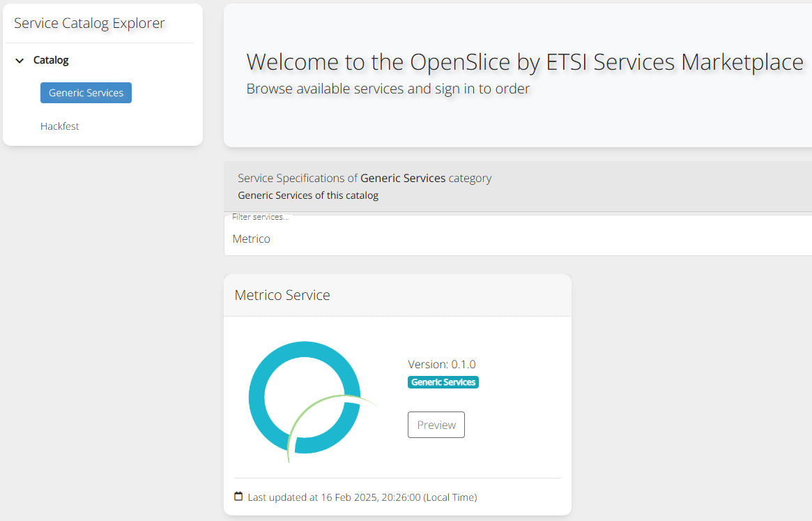This screenshot has width=812, height=521.
Task: Click the Welcome to OpenSlice marketplace heading
Action: [524, 62]
